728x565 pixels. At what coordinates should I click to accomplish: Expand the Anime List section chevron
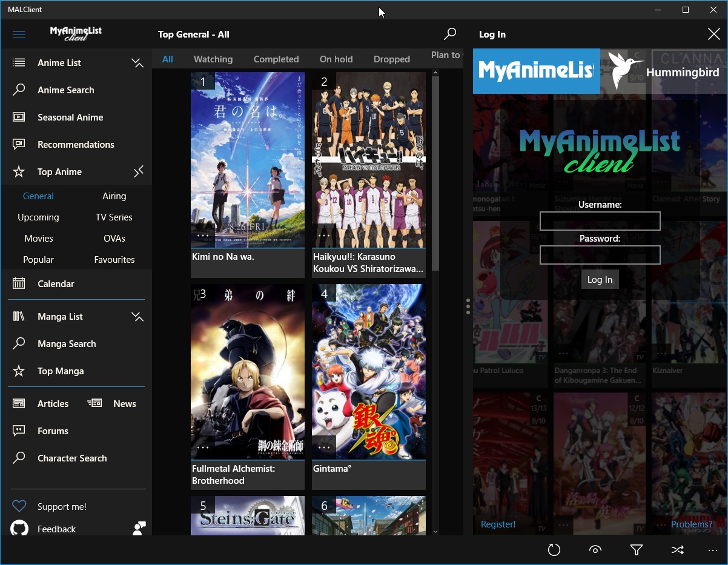[137, 63]
